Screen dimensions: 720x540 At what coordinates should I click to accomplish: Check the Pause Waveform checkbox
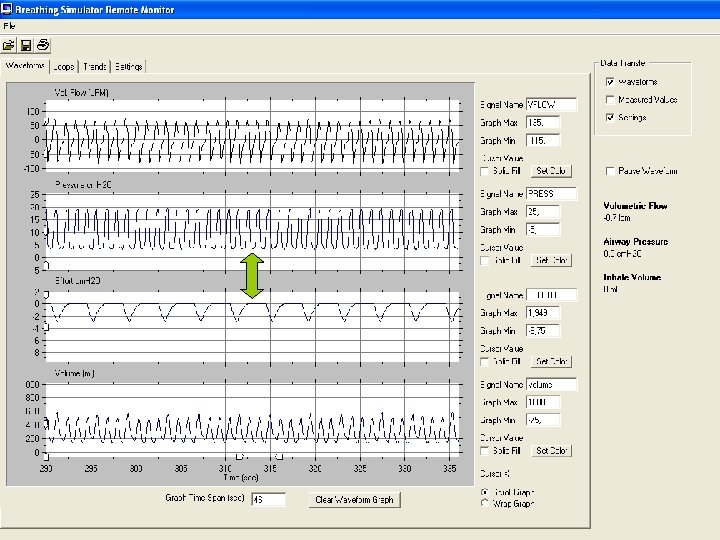pos(610,171)
